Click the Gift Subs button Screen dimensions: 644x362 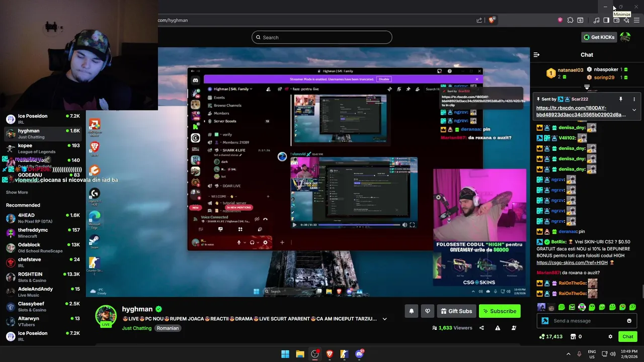click(x=456, y=311)
